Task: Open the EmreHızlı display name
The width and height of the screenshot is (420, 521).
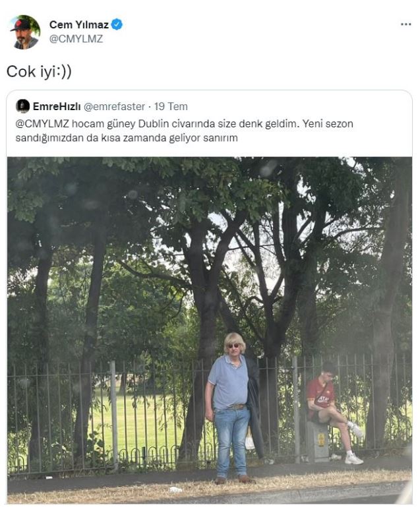Action: coord(57,106)
